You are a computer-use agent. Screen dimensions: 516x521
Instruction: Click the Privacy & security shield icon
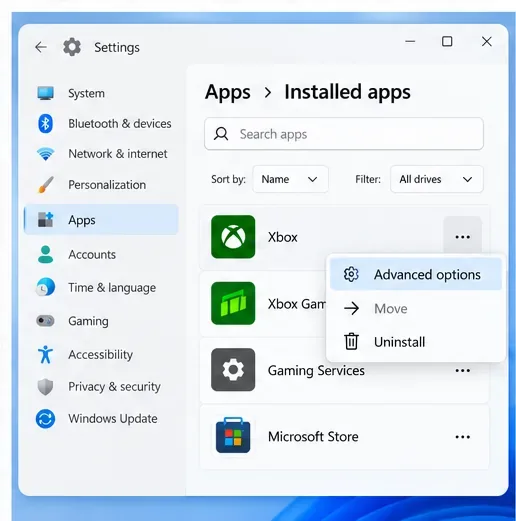coord(45,387)
